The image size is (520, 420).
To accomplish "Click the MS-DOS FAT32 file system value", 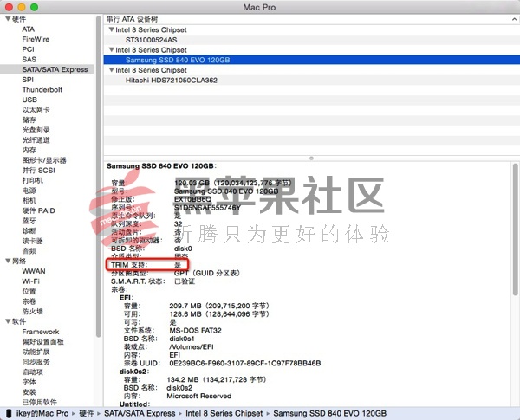I will click(x=195, y=330).
